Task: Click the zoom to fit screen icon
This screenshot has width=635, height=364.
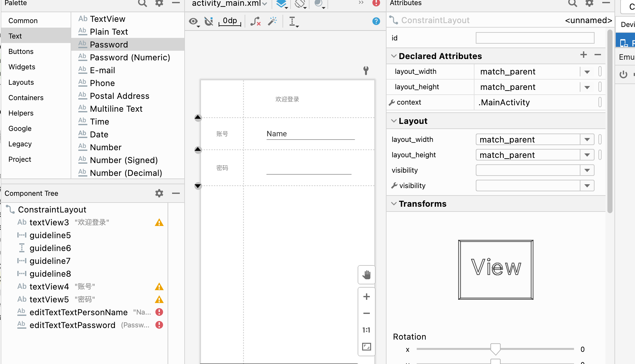Action: (x=366, y=347)
